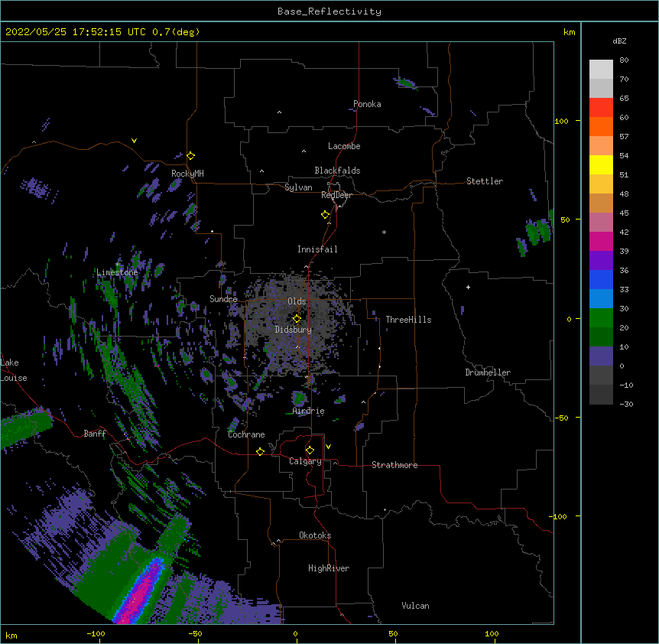Click the RockyMH label
The image size is (659, 644).
pos(187,174)
